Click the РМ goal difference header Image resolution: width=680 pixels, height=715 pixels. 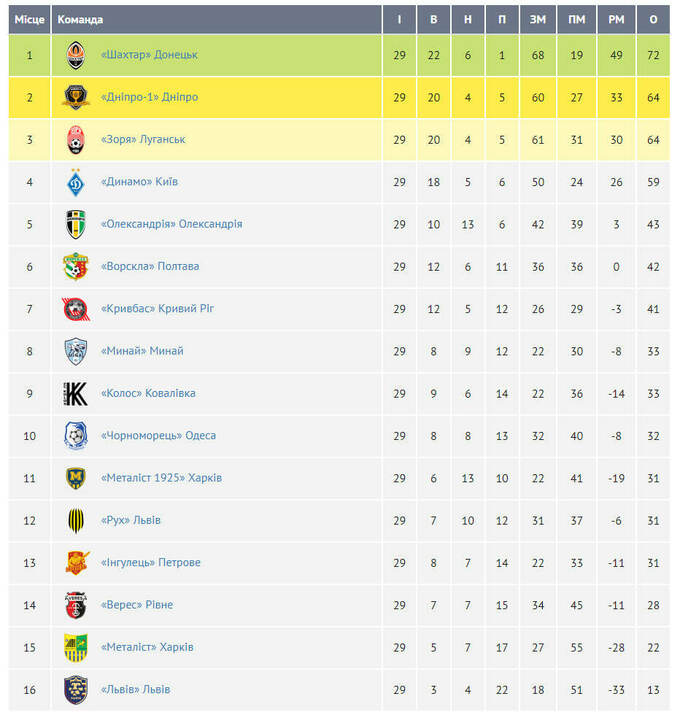615,20
